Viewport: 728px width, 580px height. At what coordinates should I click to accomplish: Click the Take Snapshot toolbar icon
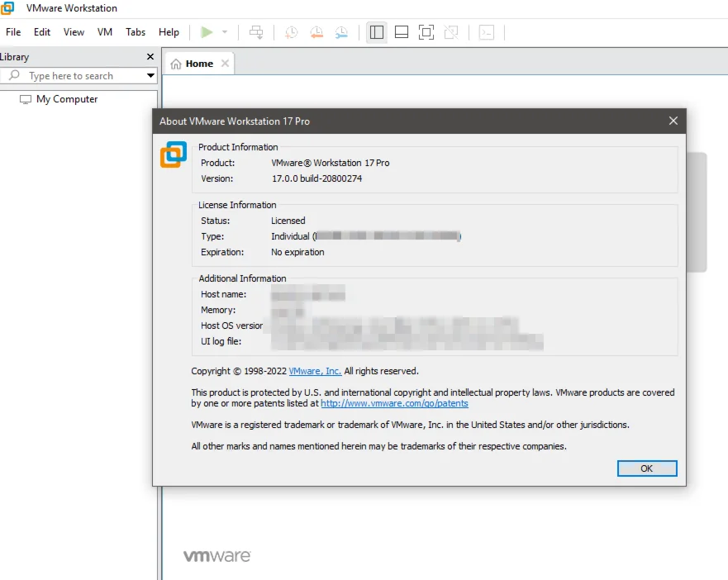[291, 32]
